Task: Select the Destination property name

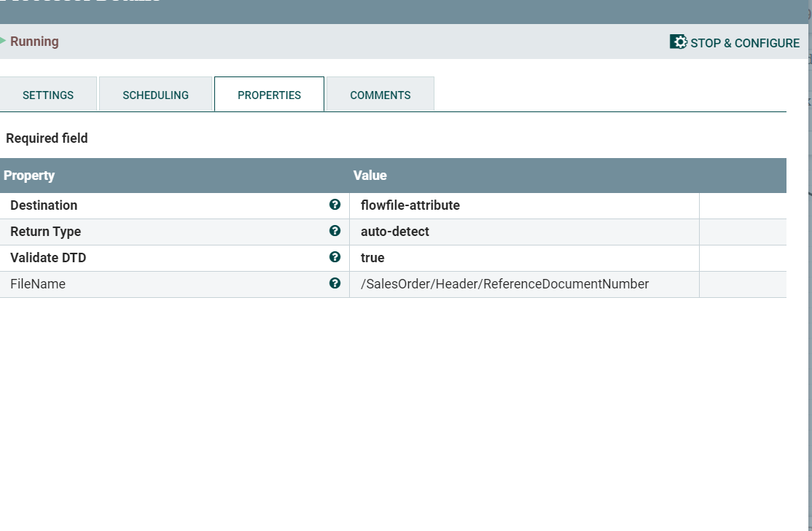Action: coord(44,205)
